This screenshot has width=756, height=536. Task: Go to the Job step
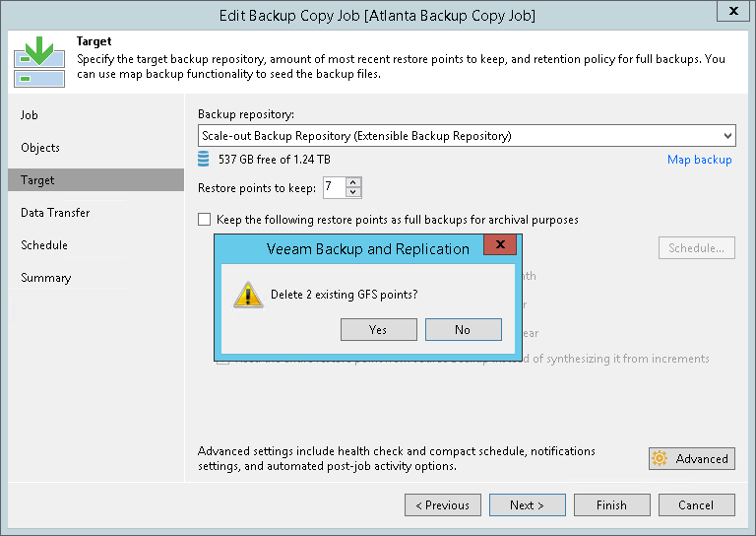coord(30,115)
